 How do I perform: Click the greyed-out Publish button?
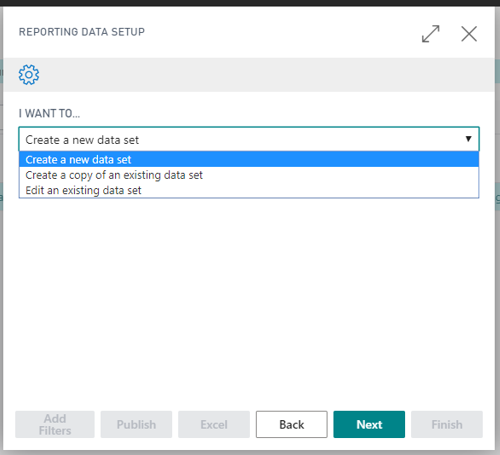pos(136,424)
